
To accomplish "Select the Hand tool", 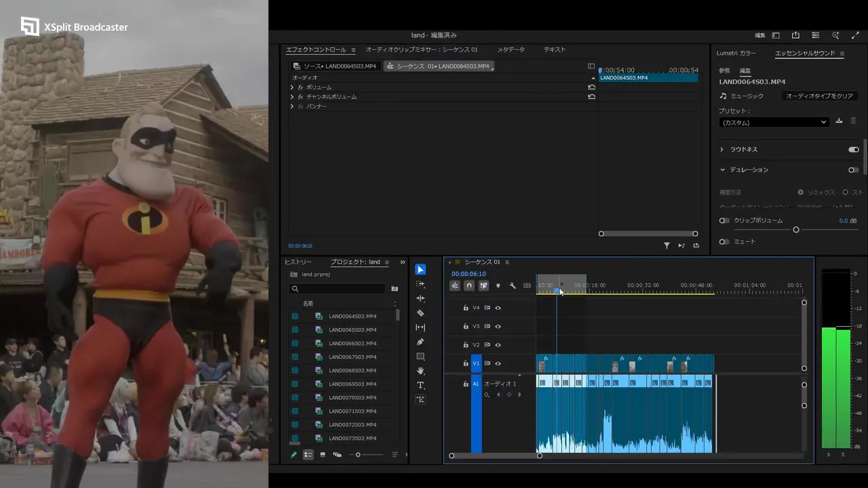I will [420, 371].
